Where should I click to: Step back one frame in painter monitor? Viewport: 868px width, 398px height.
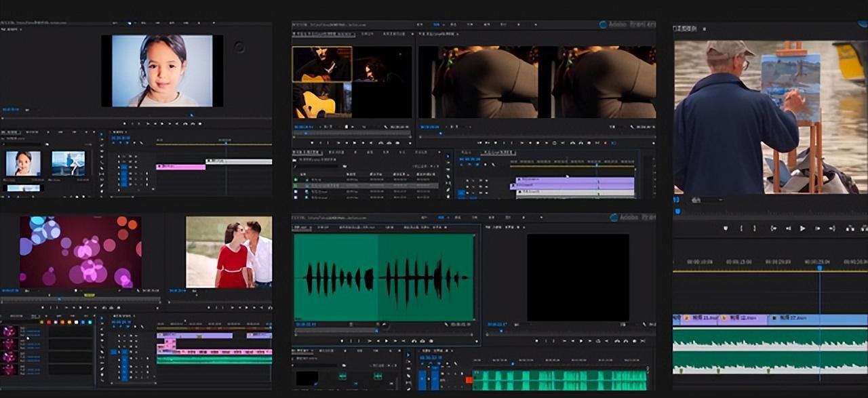click(787, 228)
